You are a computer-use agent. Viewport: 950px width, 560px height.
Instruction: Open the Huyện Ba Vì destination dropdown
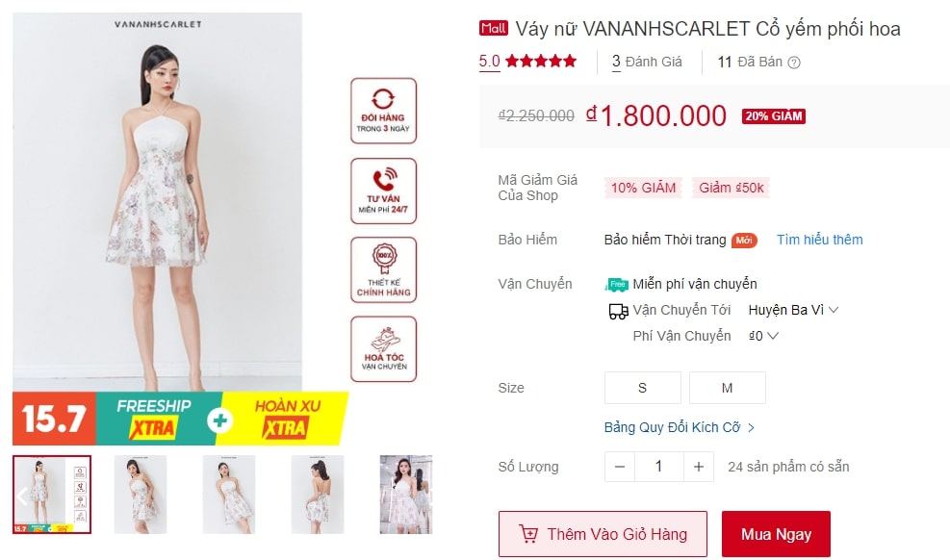(793, 310)
